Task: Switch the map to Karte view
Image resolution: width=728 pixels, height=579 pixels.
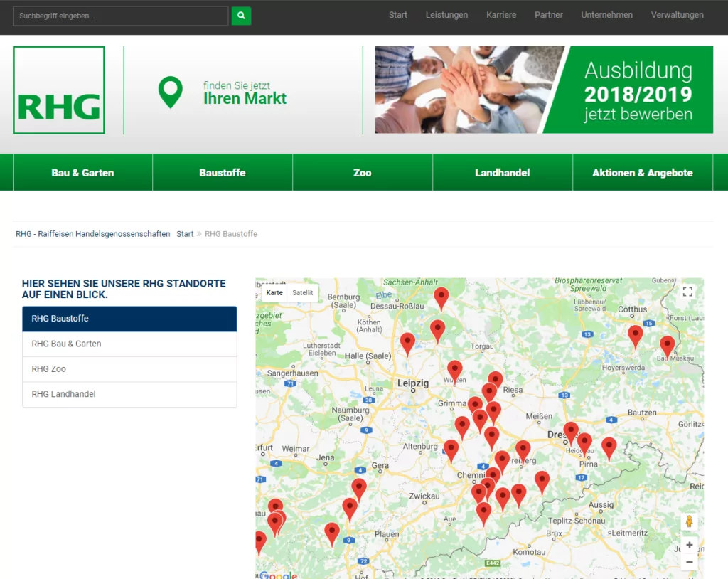Action: (274, 293)
